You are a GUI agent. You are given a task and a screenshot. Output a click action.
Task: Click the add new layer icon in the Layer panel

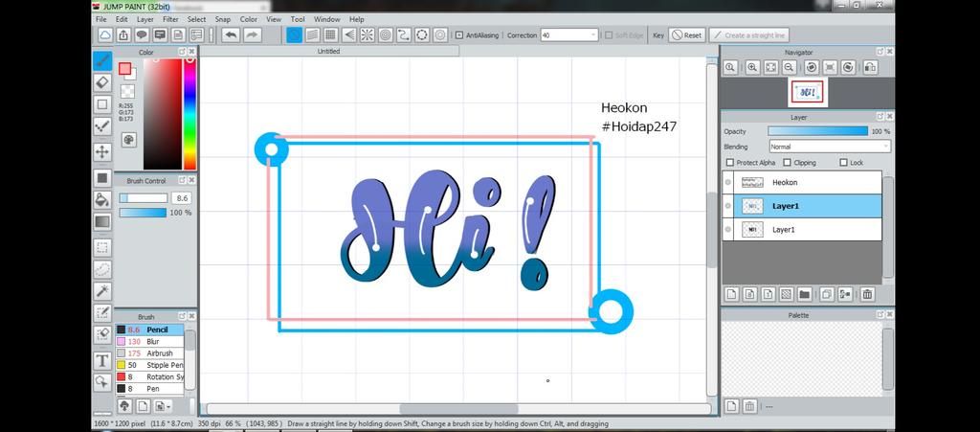[x=732, y=294]
